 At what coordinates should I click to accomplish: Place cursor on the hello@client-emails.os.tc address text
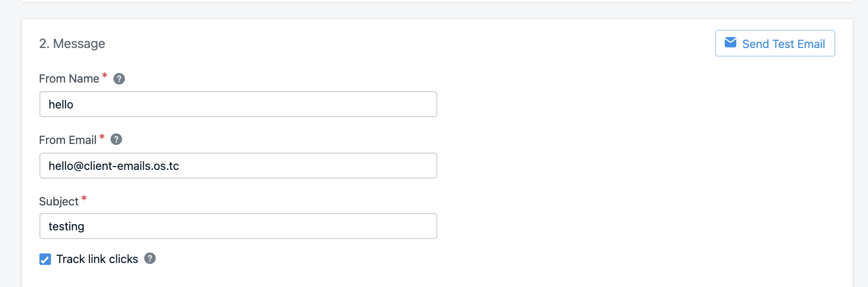pos(114,166)
